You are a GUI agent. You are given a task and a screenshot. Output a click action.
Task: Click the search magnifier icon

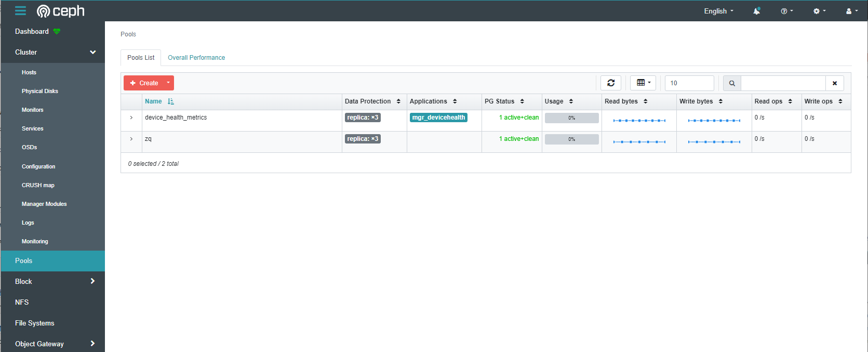[x=732, y=83]
